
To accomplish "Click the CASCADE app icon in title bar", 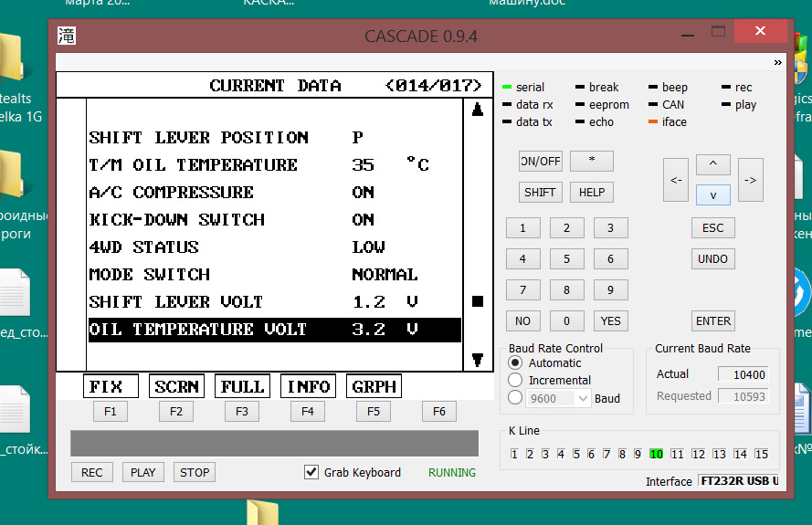I will 67,36.
